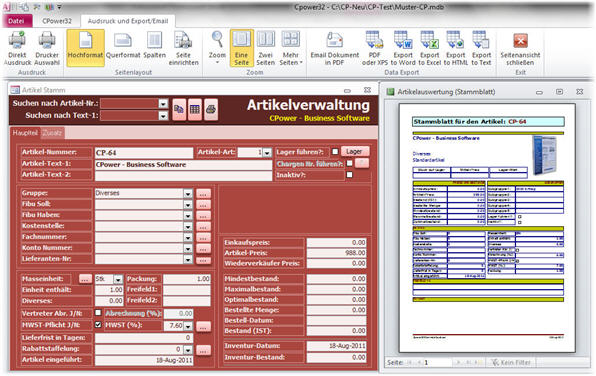Toggle the Lager führen checkbox
596x376 pixels.
(x=335, y=152)
